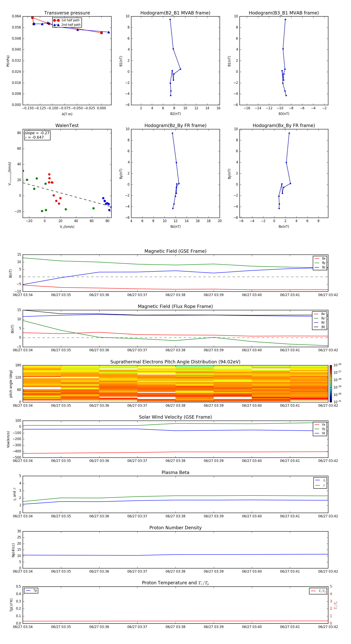
Task: Click the red "Te/Tp" right-side axis label
Action: 336,605
